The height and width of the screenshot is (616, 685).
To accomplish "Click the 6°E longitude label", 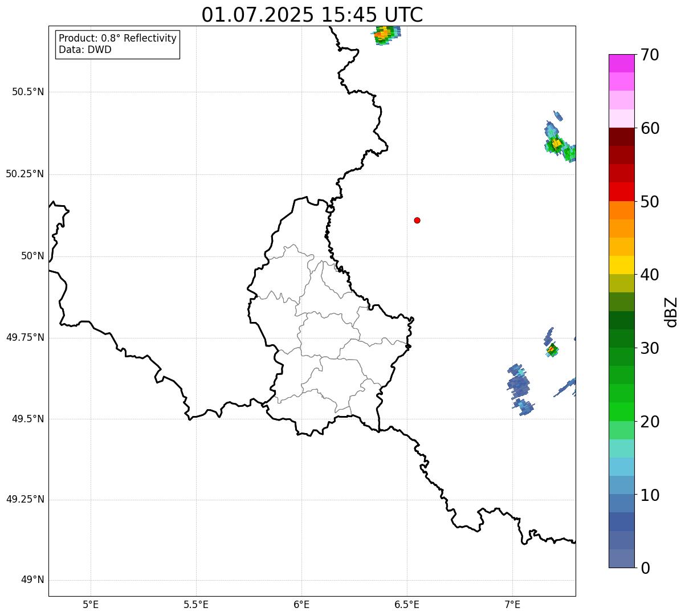I will [301, 604].
